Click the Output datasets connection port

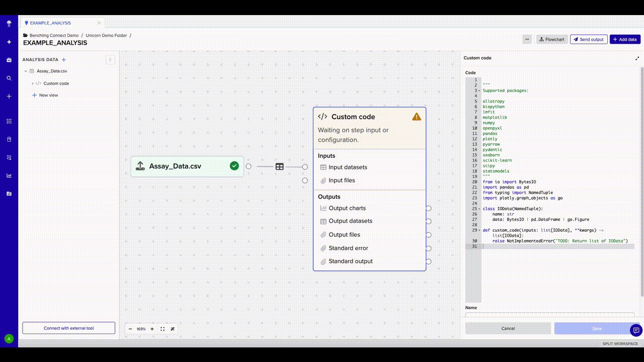pyautogui.click(x=429, y=221)
